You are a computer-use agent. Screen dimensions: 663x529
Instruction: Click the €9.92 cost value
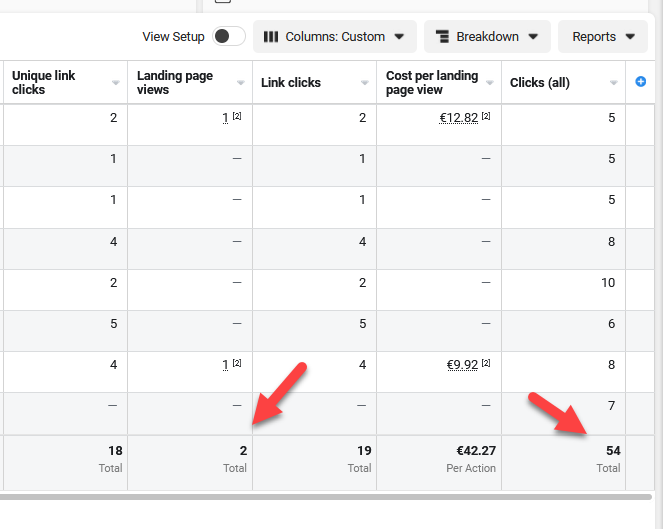[x=461, y=366]
